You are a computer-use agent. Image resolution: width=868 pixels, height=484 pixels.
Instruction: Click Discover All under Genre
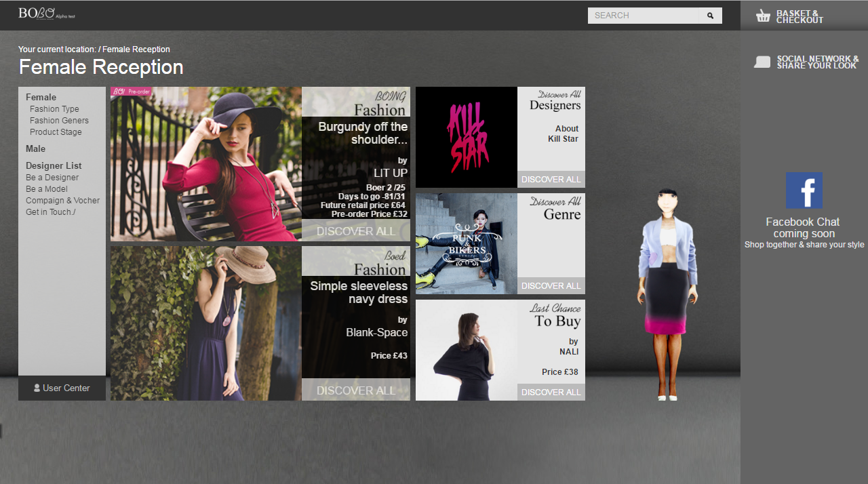tap(551, 286)
